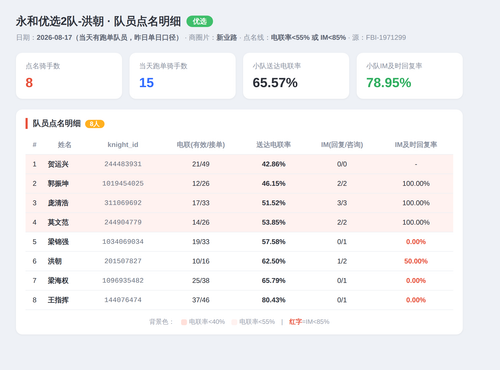Click the source ID FBI-1971299

(386, 37)
